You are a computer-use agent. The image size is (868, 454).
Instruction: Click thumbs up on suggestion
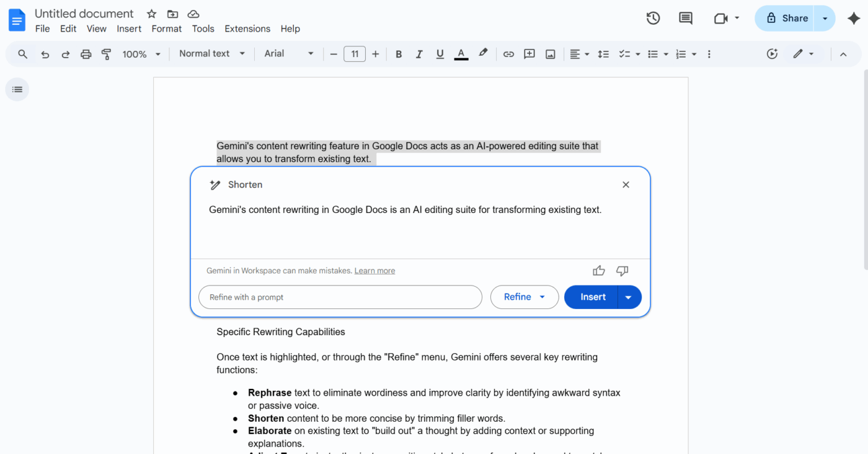(x=598, y=271)
